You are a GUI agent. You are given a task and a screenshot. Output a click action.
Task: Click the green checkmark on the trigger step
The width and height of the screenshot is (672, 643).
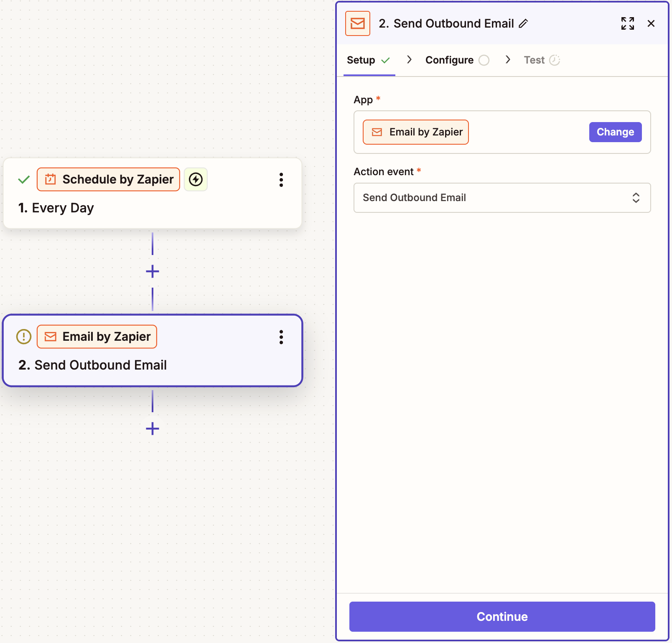(x=24, y=179)
